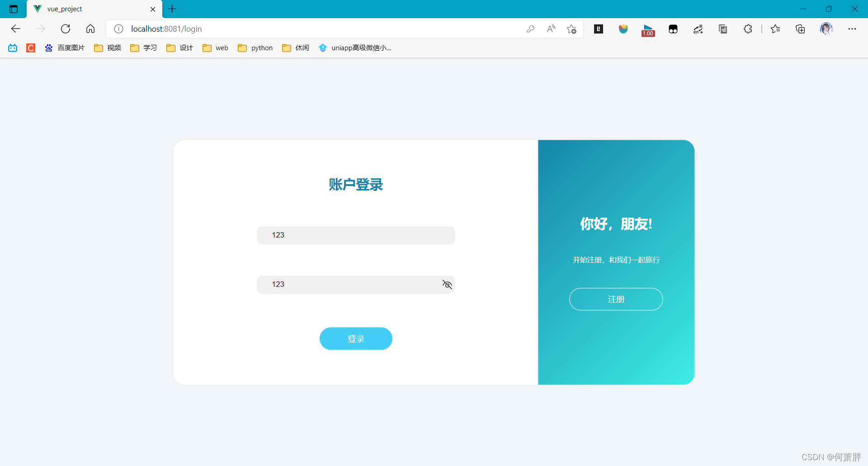Open the profile avatar icon
Viewport: 868px width, 466px height.
point(827,29)
